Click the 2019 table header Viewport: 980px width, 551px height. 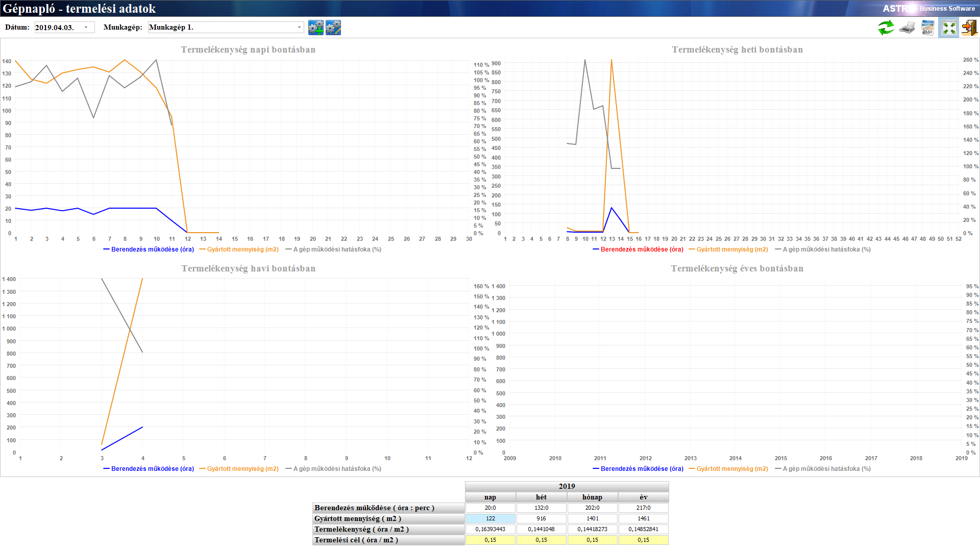pyautogui.click(x=567, y=486)
